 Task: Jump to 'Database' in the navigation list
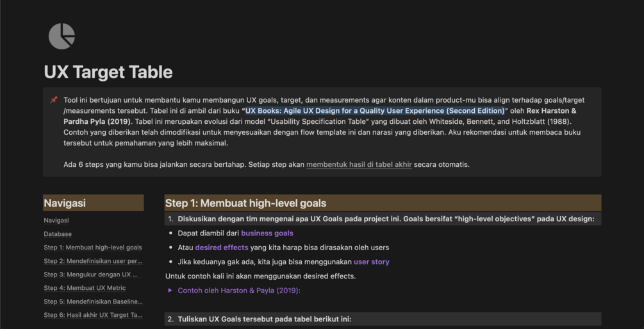click(58, 234)
